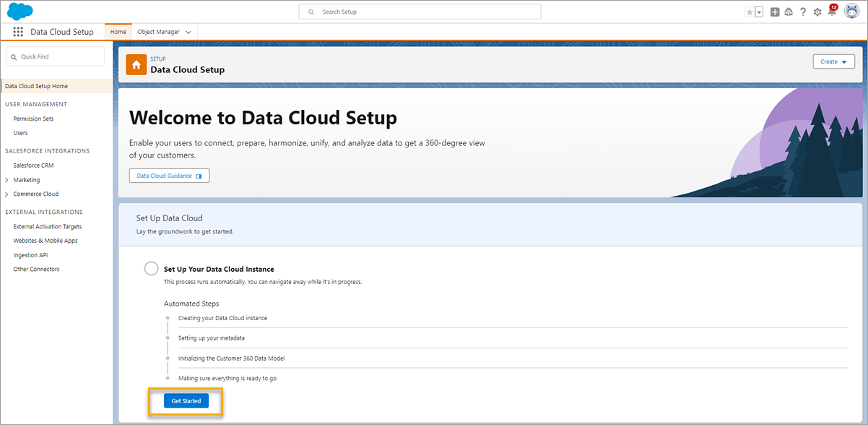Open the Trailhead guidance center icon
This screenshot has width=868, height=425.
[788, 12]
